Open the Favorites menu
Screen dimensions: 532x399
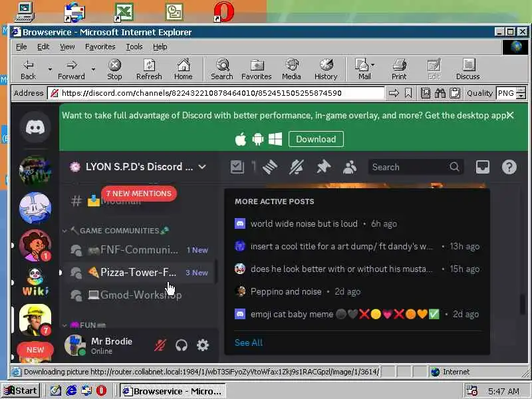pyautogui.click(x=100, y=47)
